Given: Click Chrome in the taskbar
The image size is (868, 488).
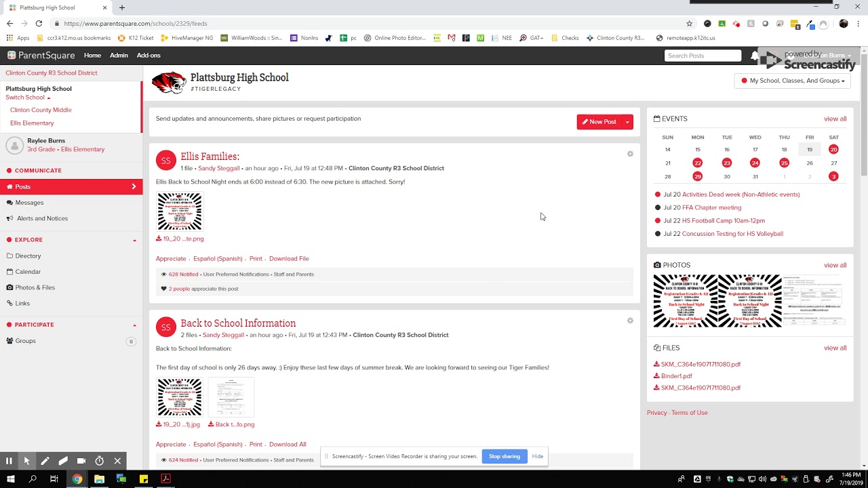Looking at the screenshot, I should click(x=77, y=479).
